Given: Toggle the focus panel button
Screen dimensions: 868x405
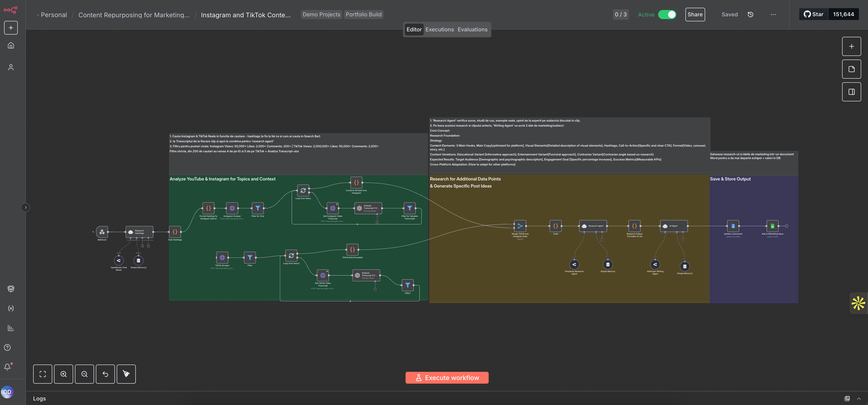Looking at the screenshot, I should [x=851, y=92].
